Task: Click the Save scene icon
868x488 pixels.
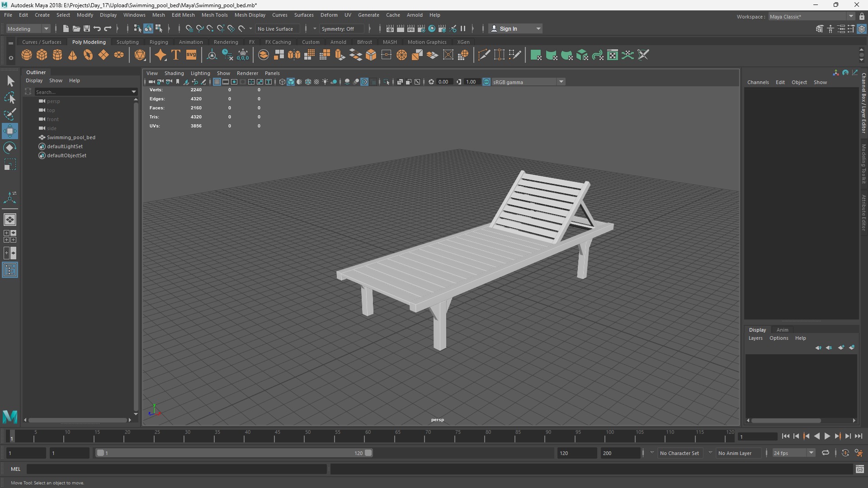Action: pyautogui.click(x=87, y=28)
